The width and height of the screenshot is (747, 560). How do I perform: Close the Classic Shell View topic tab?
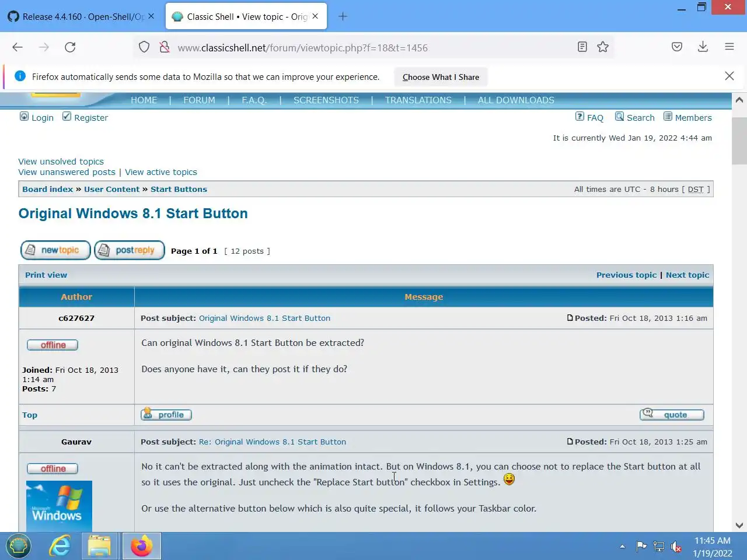[315, 16]
